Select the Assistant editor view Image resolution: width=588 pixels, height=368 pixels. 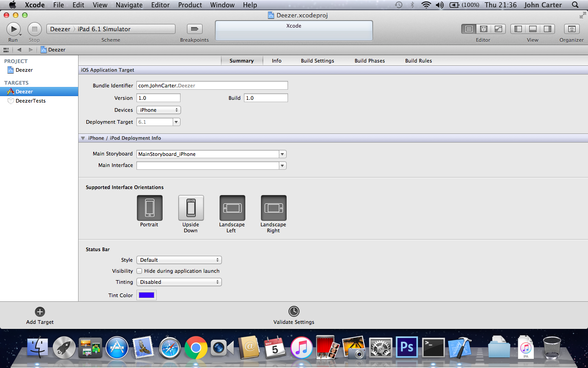[483, 29]
